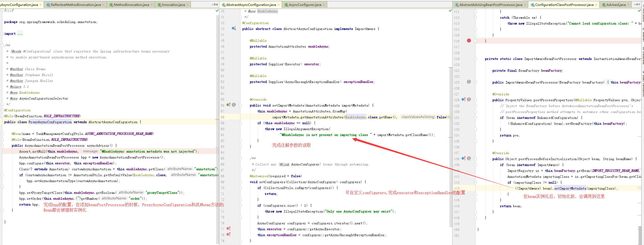Screen dimensions: 644x245
Task: Toggle the red breakpoint at line 416
Action: pyautogui.click(x=469, y=41)
